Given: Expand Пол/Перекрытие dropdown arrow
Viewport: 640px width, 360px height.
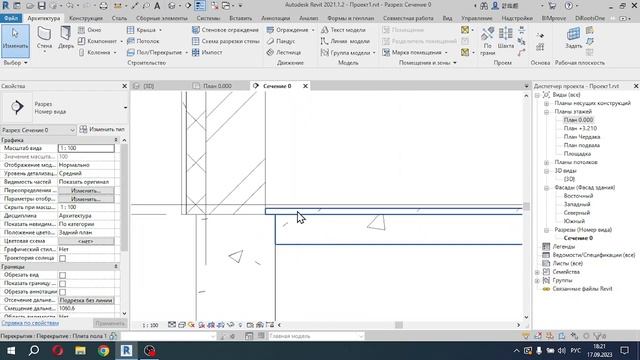Looking at the screenshot, I should click(187, 53).
